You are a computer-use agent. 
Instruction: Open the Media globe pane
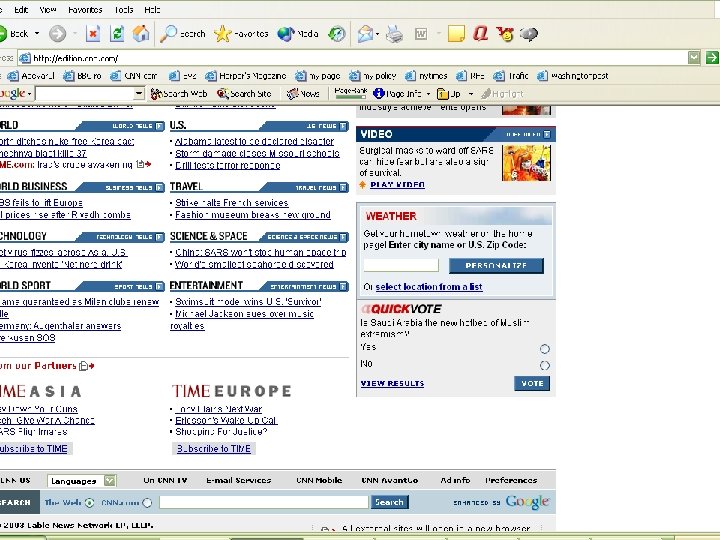(298, 34)
